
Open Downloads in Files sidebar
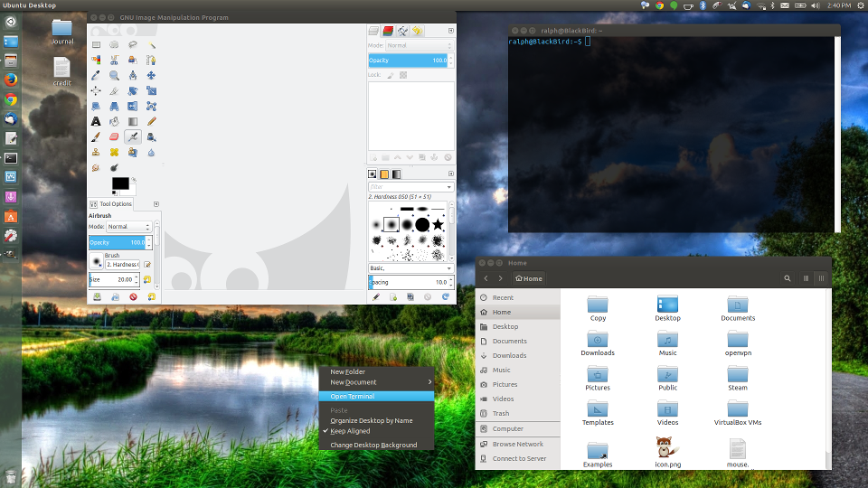point(517,356)
